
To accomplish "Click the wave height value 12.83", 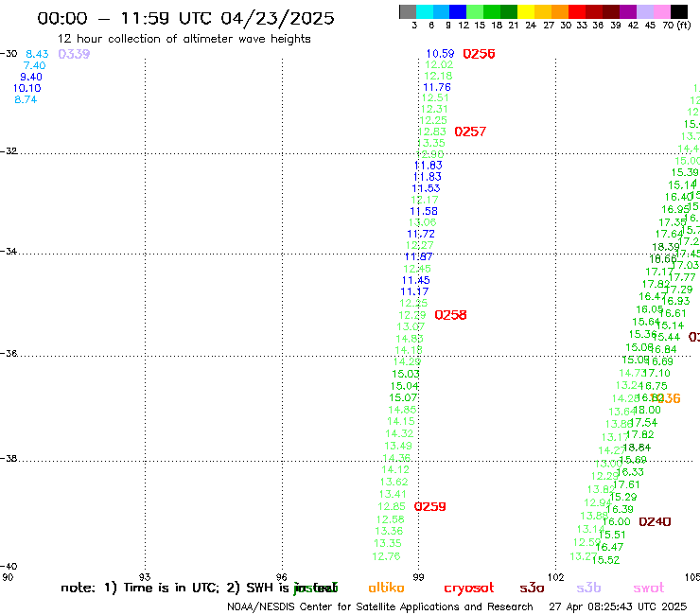I will click(432, 132).
